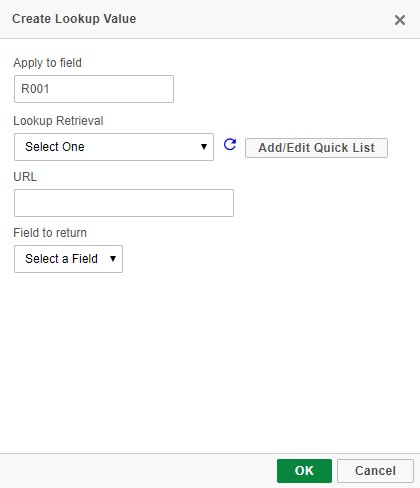Focus the URL text input box
This screenshot has height=488, width=420.
(124, 203)
